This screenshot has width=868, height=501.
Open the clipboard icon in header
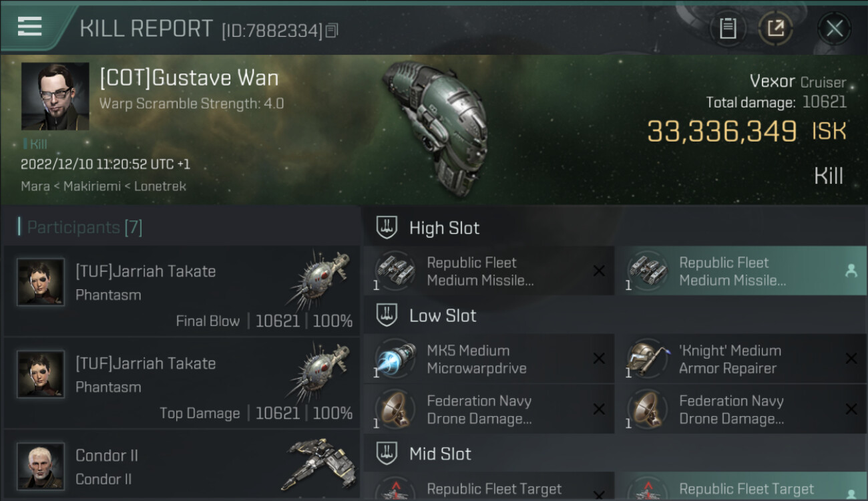(x=727, y=28)
